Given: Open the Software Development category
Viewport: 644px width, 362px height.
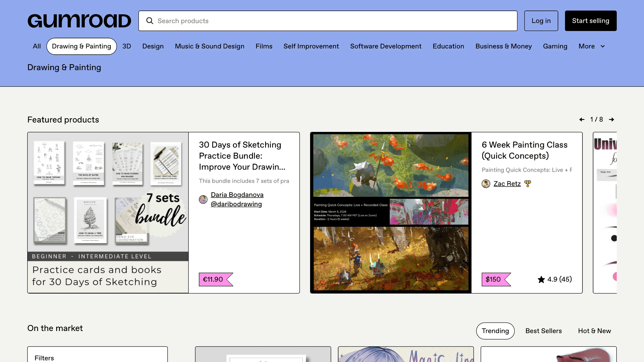Looking at the screenshot, I should (x=386, y=46).
